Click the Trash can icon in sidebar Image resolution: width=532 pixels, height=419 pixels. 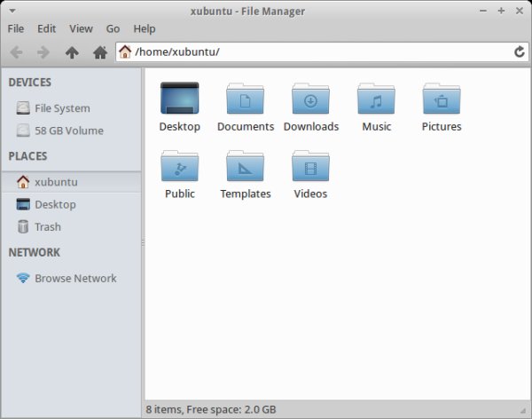[23, 226]
